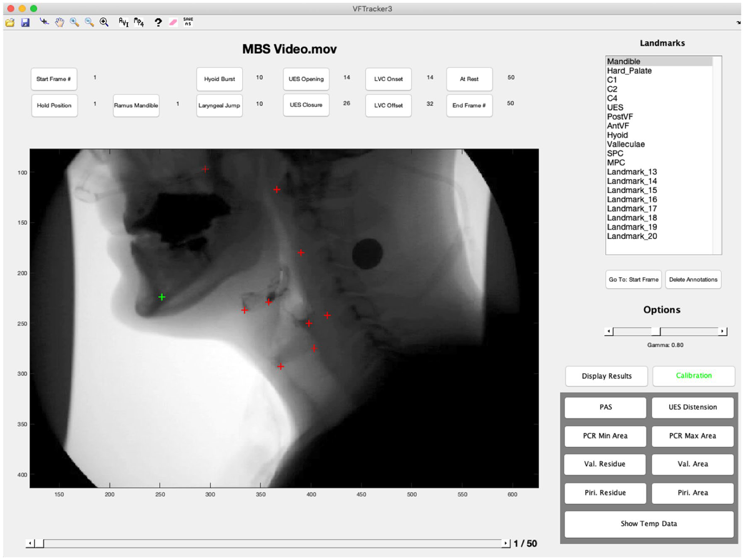
Task: Select Landmark_16 in the list
Action: click(x=659, y=199)
